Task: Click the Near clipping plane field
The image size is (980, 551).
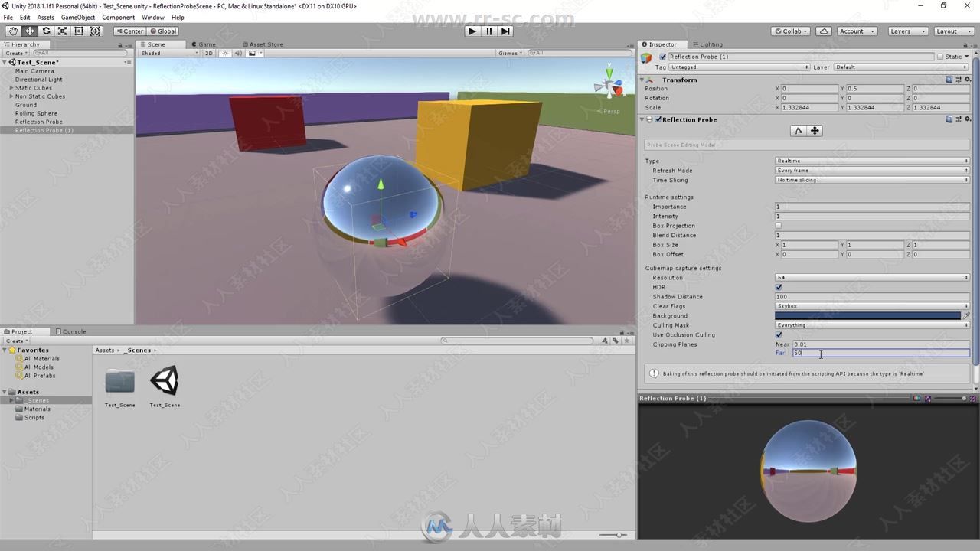Action: [x=881, y=344]
